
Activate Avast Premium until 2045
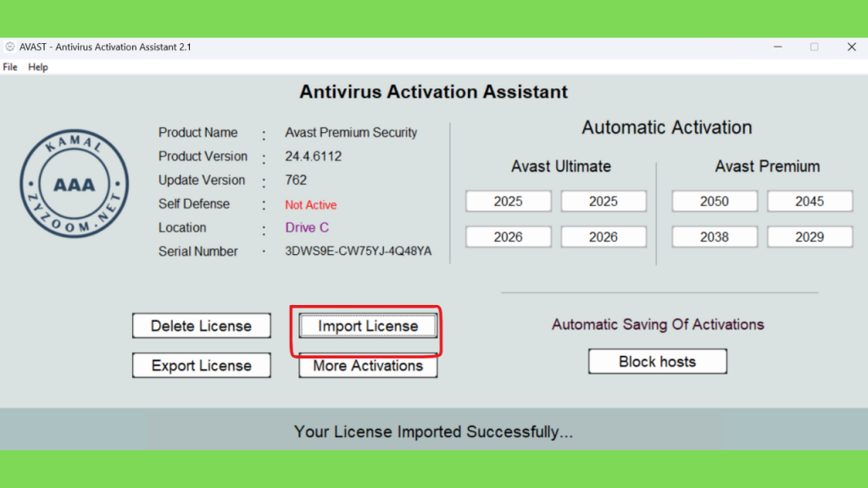click(810, 202)
